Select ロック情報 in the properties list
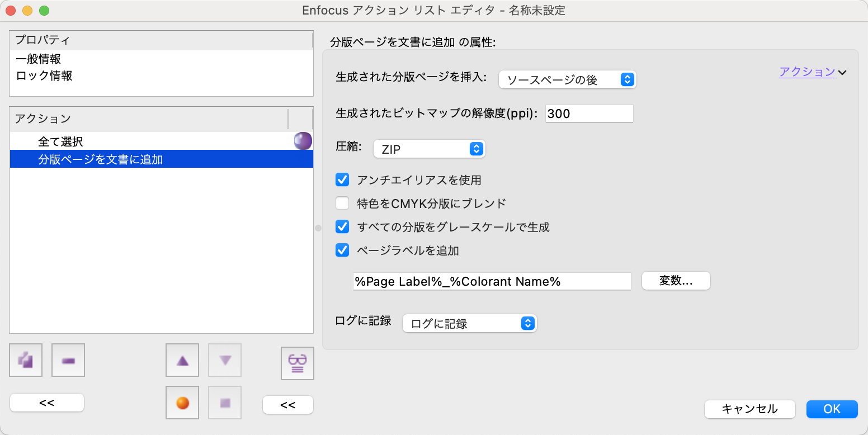The image size is (868, 435). 161,75
